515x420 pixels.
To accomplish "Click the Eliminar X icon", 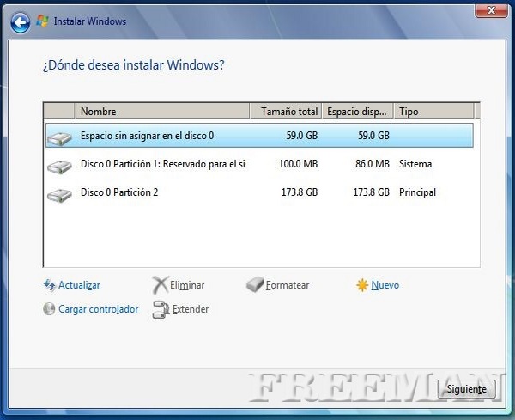I will (x=161, y=284).
